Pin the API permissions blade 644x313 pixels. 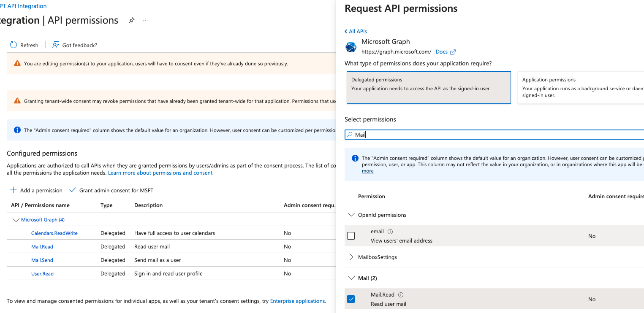coord(131,20)
